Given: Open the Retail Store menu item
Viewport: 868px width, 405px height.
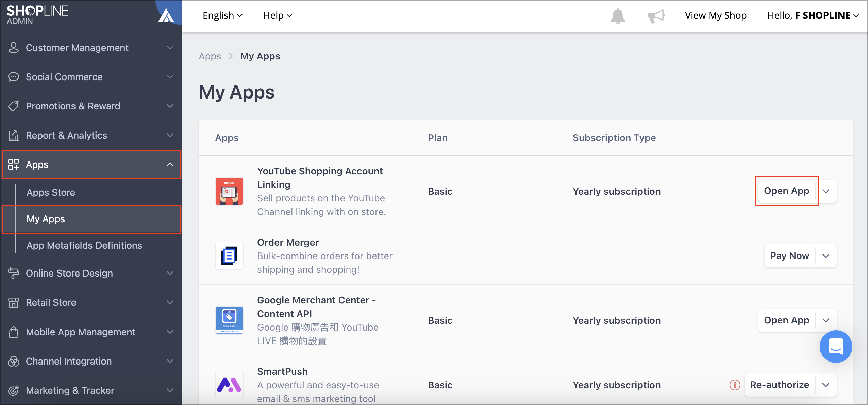Looking at the screenshot, I should (91, 302).
